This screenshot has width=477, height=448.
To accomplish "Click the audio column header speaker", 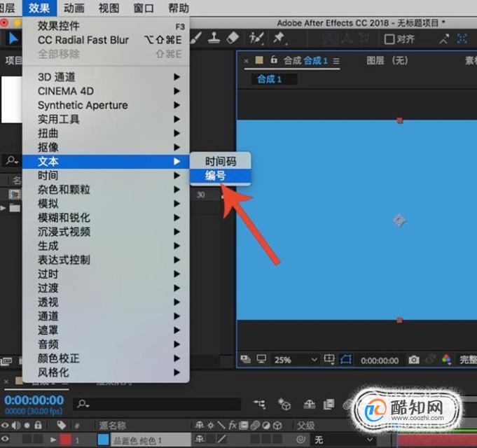I will coord(16,425).
